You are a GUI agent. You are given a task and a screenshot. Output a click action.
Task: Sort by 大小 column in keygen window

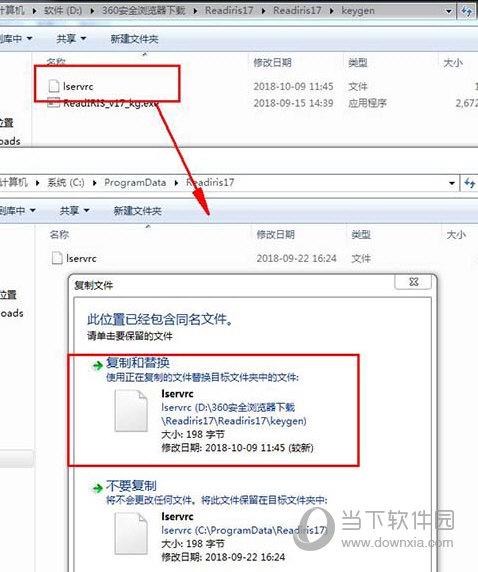pos(453,63)
